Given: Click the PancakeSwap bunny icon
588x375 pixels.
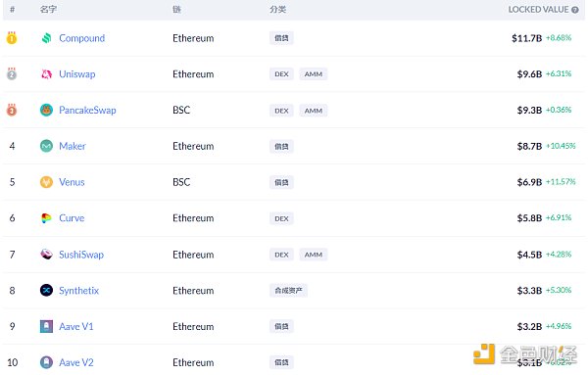Looking at the screenshot, I should 46,110.
